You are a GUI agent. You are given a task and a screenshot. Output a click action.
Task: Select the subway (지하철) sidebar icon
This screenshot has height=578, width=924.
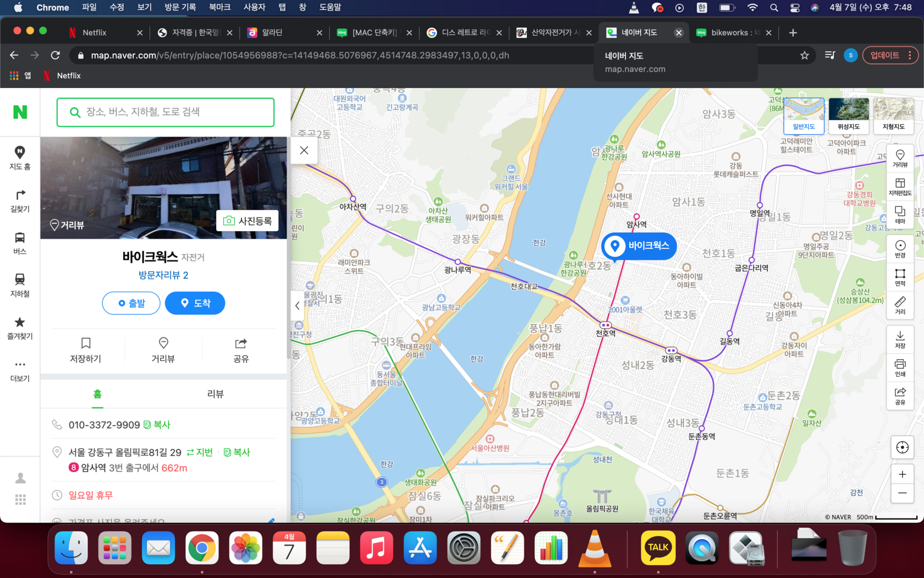pyautogui.click(x=20, y=285)
